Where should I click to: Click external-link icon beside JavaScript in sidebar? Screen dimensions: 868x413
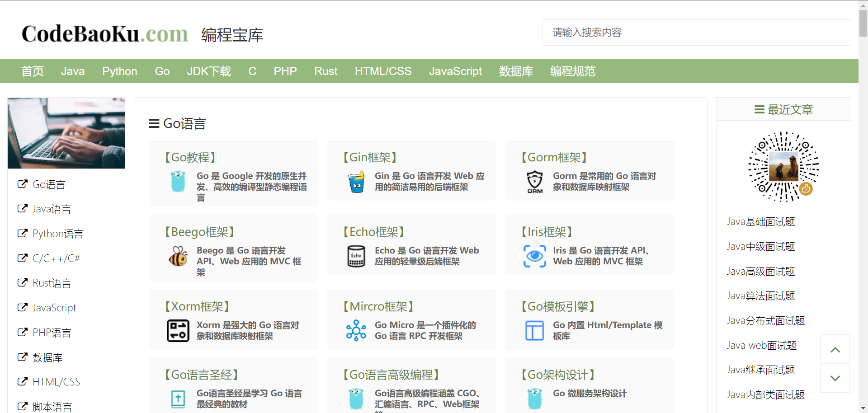22,307
